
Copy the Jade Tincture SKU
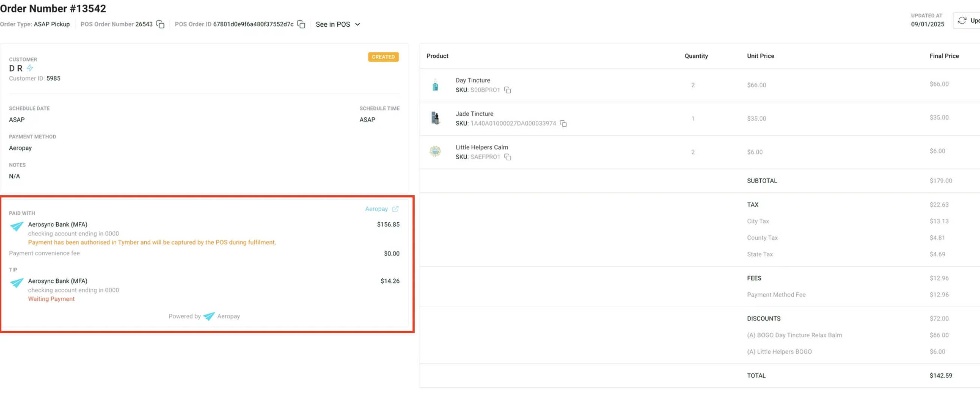tap(563, 124)
